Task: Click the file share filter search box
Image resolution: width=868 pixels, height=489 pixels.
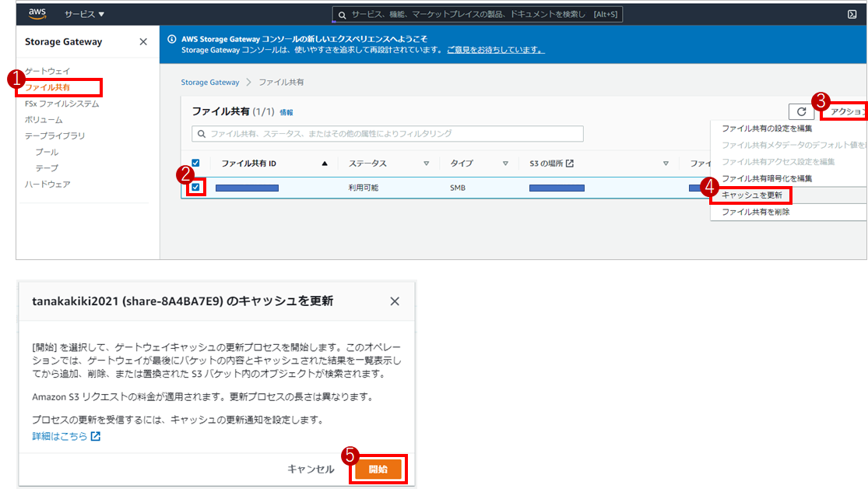Action: [x=388, y=133]
